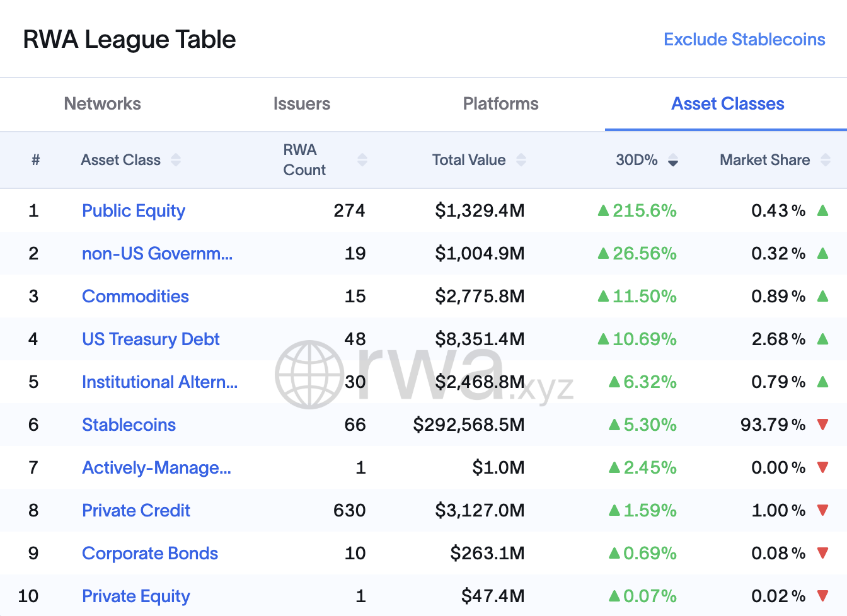Screen dimensions: 847x616
Task: Toggle the 30D% sort direction arrow
Action: coord(673,161)
